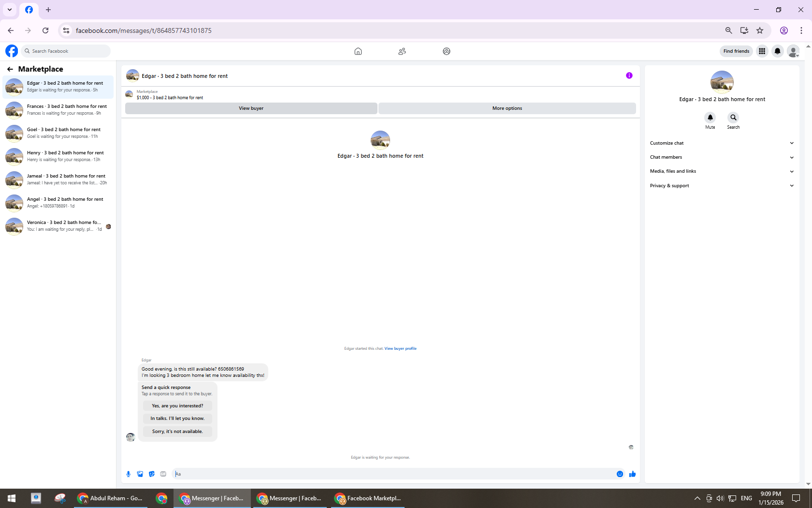
Task: Open the tab search dropdown arrow
Action: [10, 10]
